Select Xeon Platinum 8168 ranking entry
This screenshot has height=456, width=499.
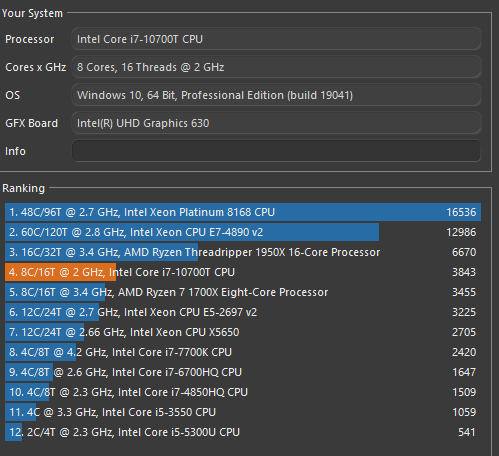pyautogui.click(x=243, y=212)
